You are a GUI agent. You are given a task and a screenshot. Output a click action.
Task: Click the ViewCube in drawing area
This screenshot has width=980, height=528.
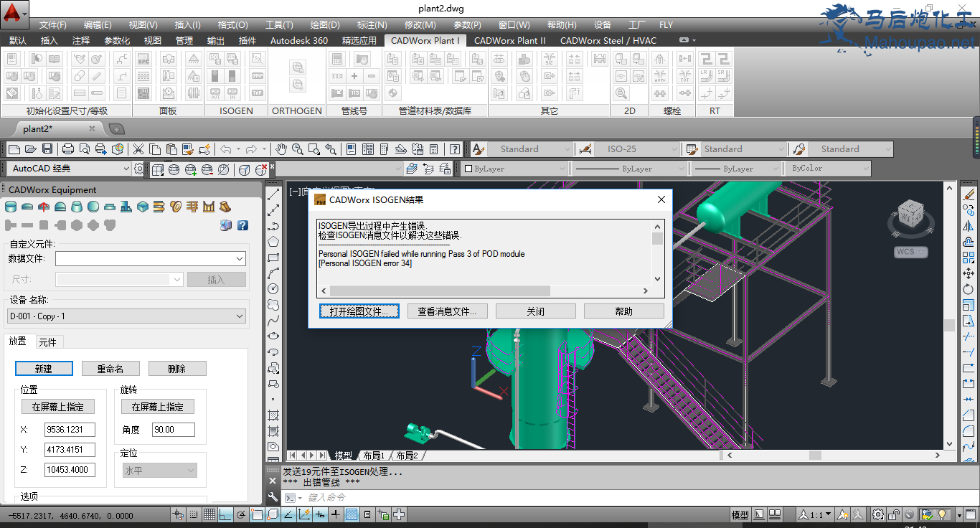tap(911, 214)
